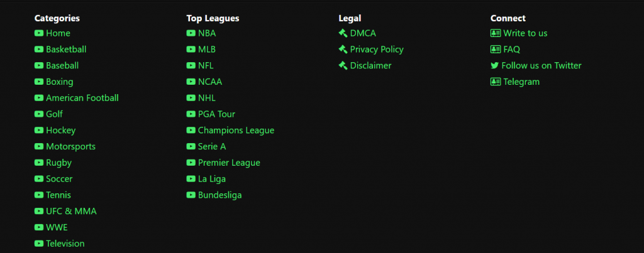Click the Twitter bird icon
This screenshot has height=253, width=644.
click(x=494, y=65)
